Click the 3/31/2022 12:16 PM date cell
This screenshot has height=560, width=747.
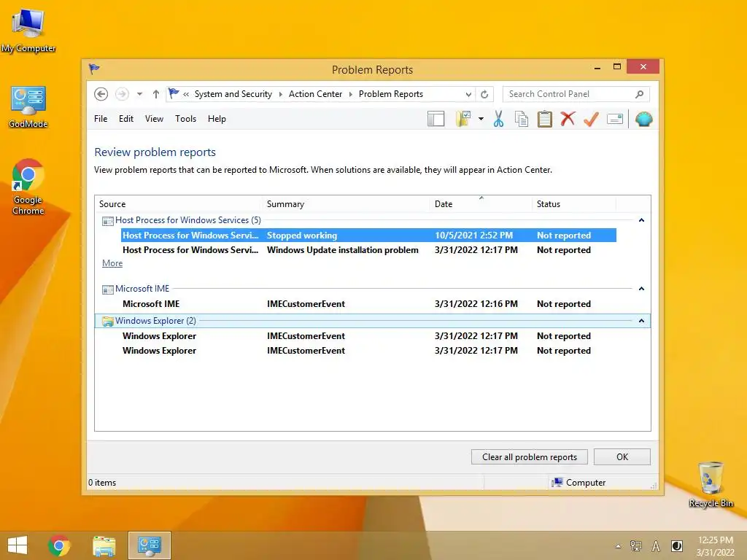pyautogui.click(x=476, y=304)
